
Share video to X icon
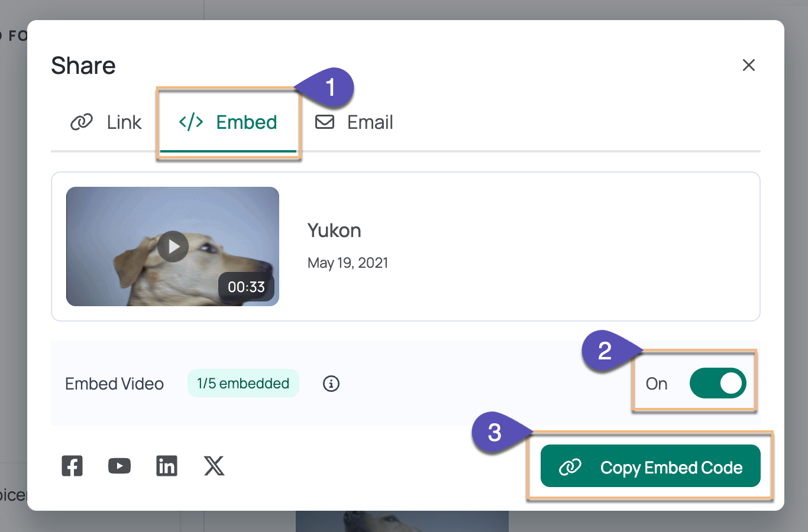[214, 466]
